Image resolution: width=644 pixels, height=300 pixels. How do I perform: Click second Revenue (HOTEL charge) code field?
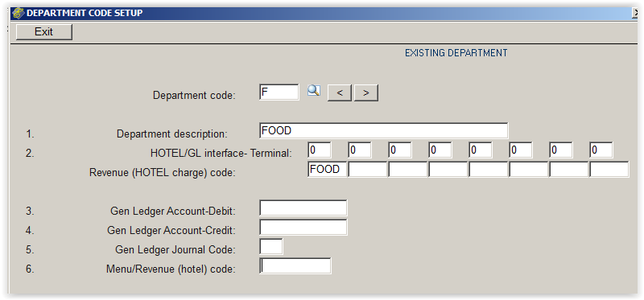point(367,169)
